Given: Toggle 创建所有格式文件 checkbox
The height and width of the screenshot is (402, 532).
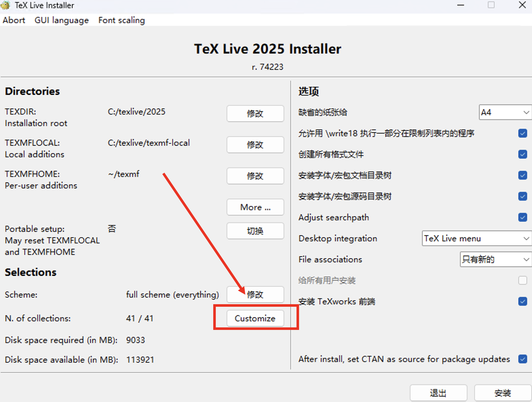Looking at the screenshot, I should tap(522, 154).
